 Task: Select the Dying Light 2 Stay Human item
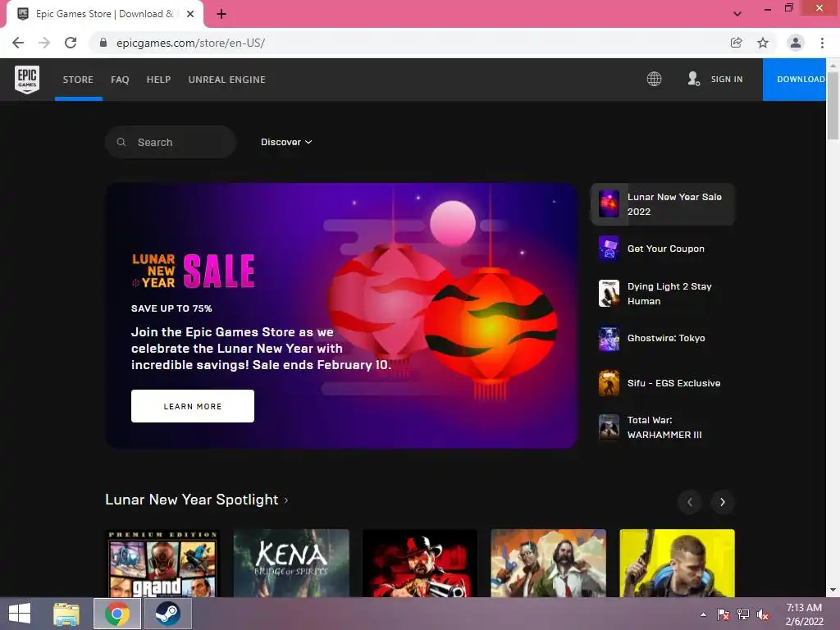[x=663, y=294]
